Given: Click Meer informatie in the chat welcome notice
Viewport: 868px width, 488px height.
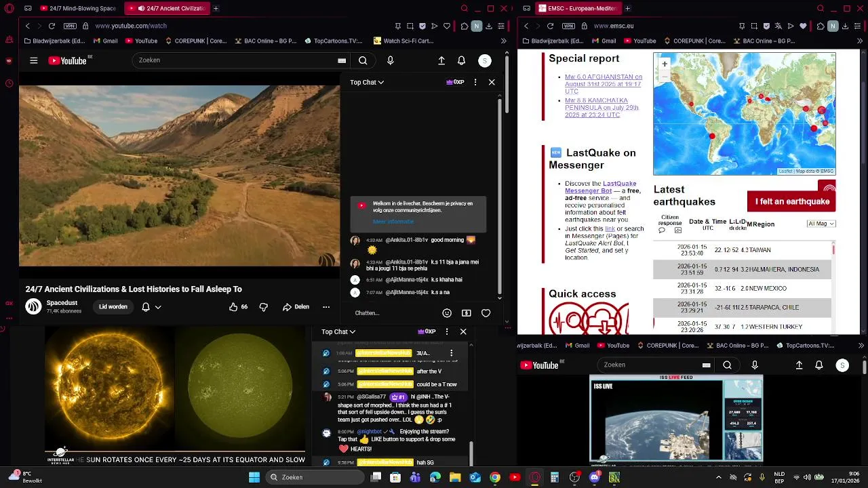Looking at the screenshot, I should coord(393,222).
